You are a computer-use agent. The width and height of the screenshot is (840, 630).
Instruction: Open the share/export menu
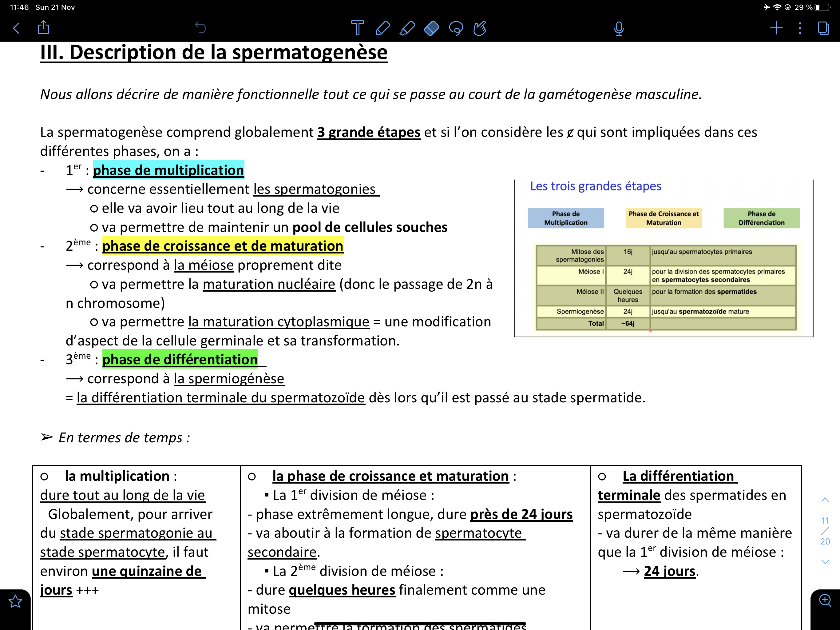pos(44,28)
